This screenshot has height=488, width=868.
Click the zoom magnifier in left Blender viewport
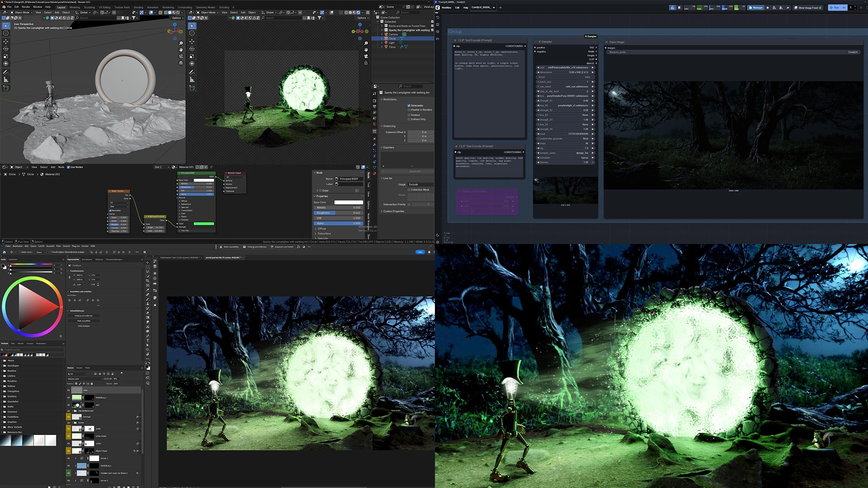[x=181, y=43]
